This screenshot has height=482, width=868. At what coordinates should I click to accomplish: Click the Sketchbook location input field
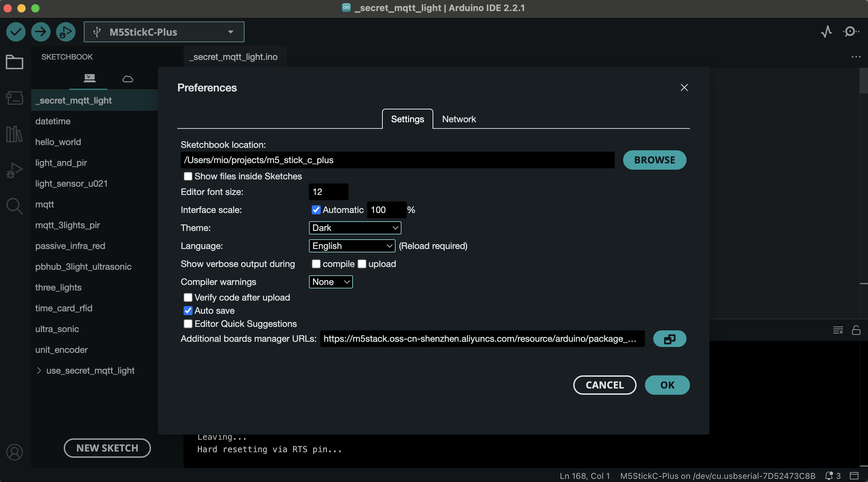(x=397, y=160)
